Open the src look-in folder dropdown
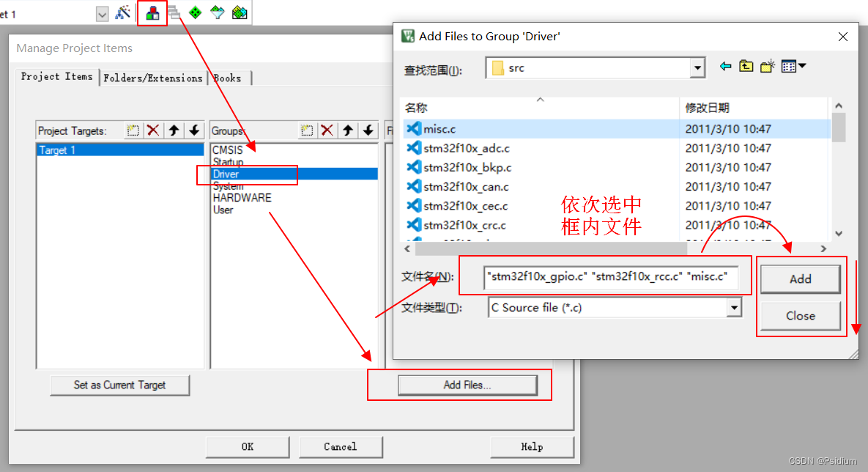The image size is (868, 472). tap(697, 68)
